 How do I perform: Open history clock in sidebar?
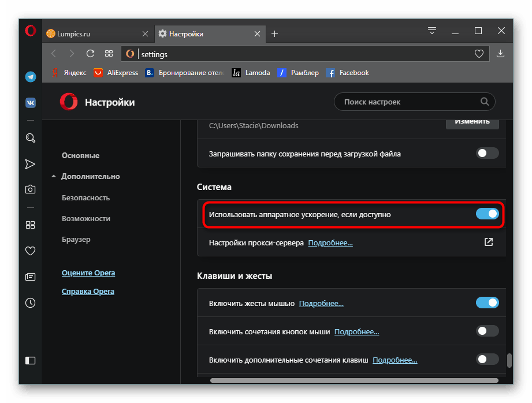pyautogui.click(x=30, y=303)
